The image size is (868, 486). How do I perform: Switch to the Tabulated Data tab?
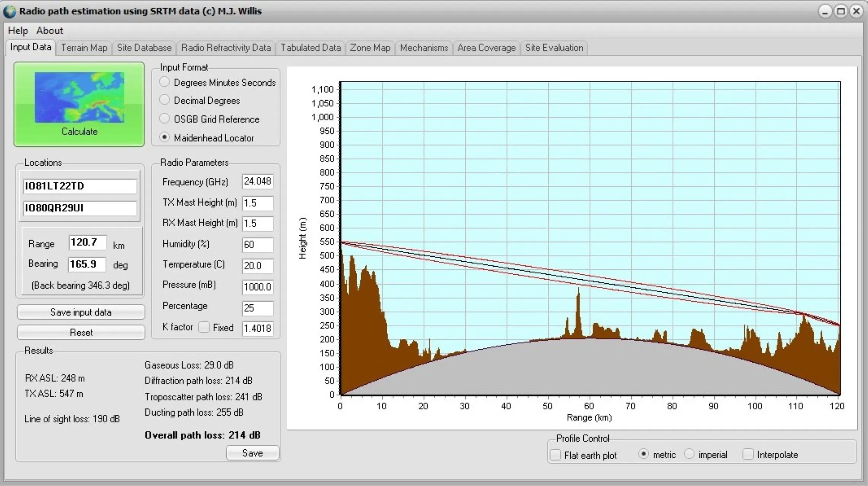click(x=311, y=48)
